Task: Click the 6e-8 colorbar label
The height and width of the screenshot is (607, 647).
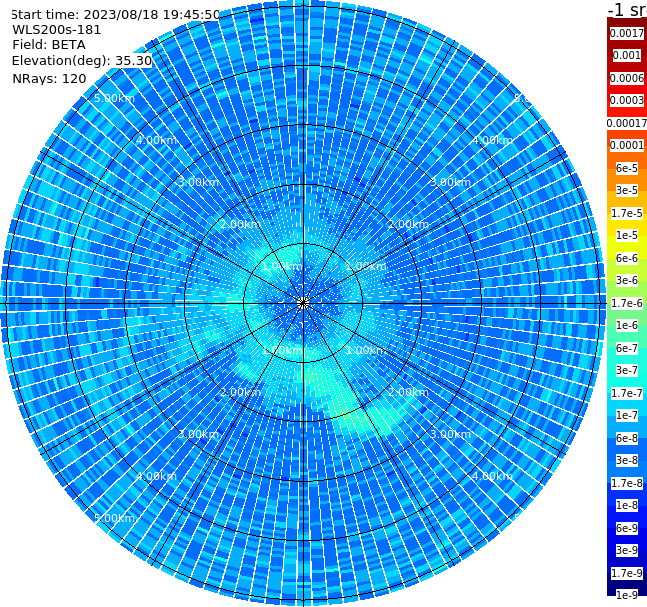Action: tap(627, 438)
